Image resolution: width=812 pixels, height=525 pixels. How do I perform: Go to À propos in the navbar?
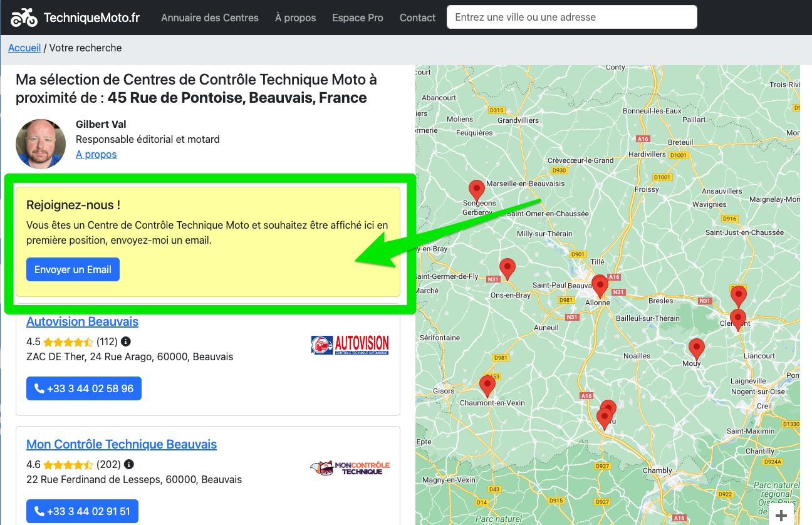tap(296, 18)
